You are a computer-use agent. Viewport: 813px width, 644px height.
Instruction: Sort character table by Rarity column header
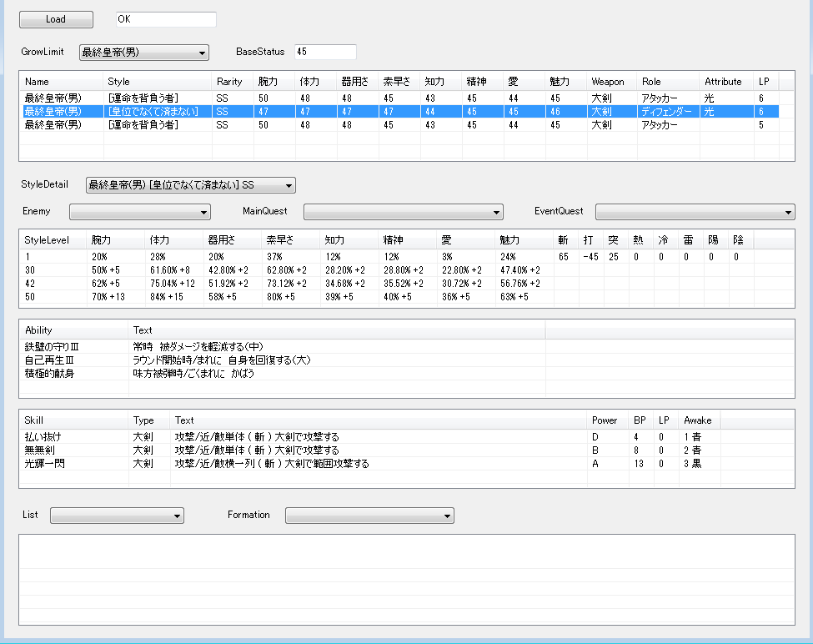click(230, 82)
